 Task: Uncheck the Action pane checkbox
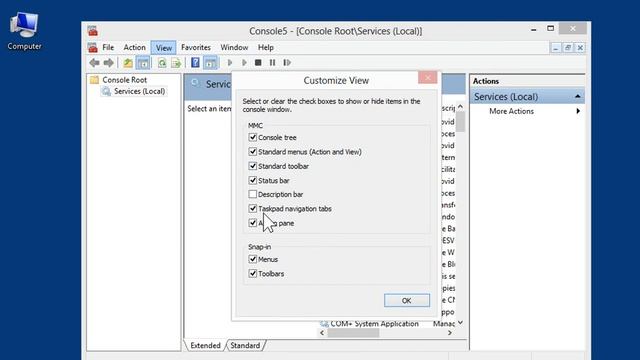[253, 223]
